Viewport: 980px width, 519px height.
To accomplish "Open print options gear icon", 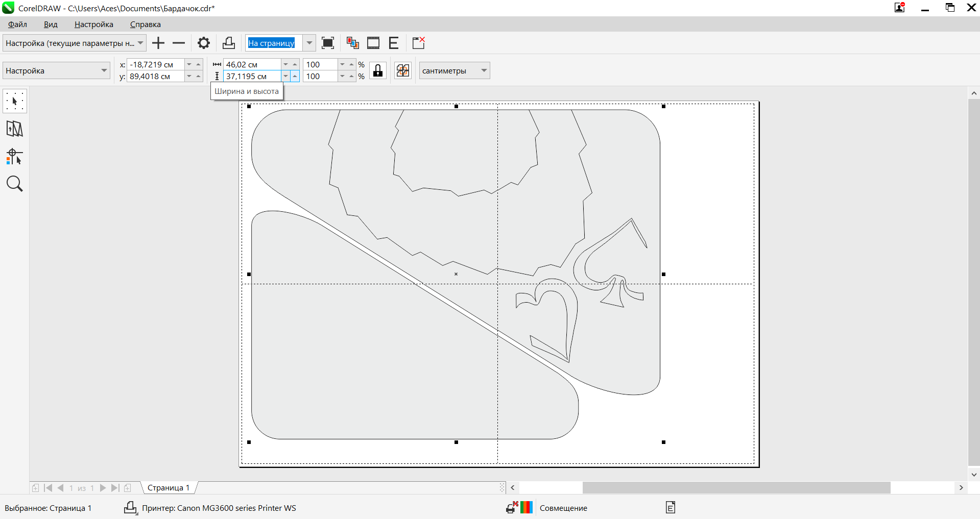I will tap(204, 43).
